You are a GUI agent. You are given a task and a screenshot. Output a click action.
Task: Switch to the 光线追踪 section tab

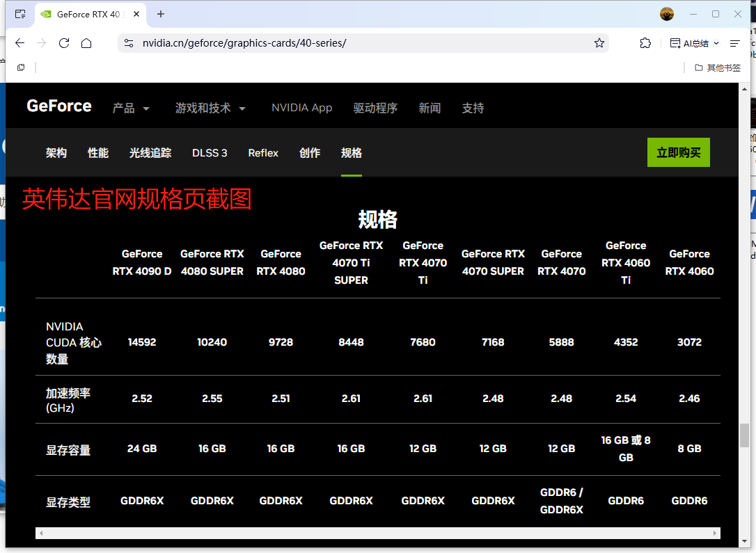(150, 153)
